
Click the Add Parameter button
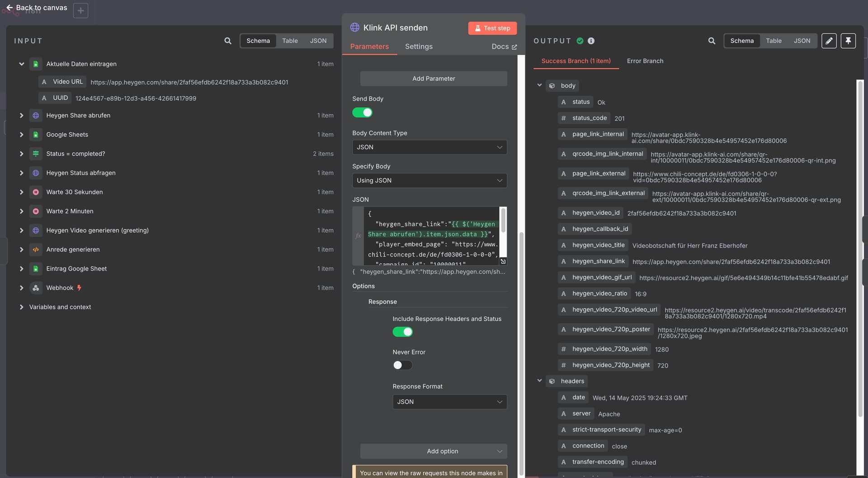434,79
